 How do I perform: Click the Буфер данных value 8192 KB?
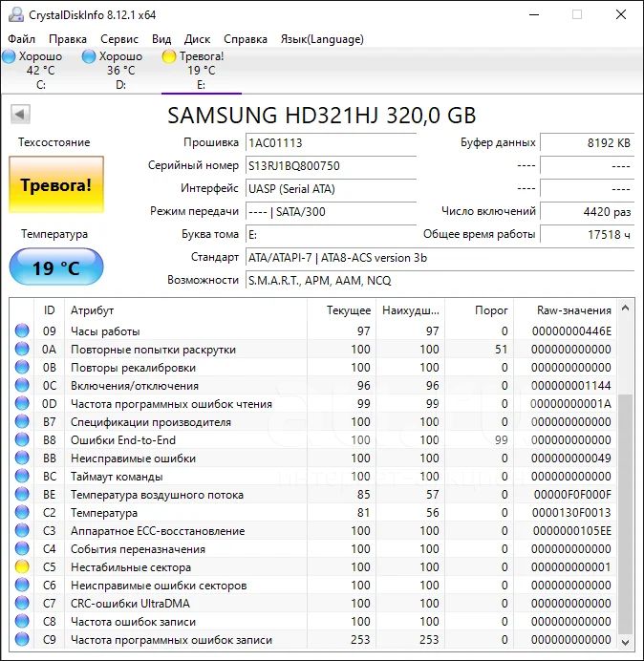coord(587,142)
